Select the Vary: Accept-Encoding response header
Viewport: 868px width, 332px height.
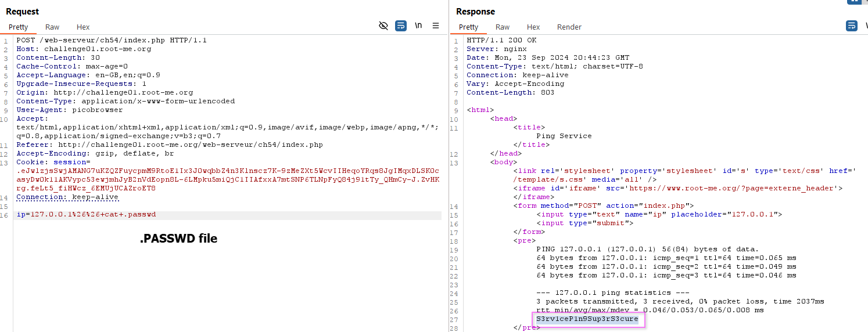[515, 84]
